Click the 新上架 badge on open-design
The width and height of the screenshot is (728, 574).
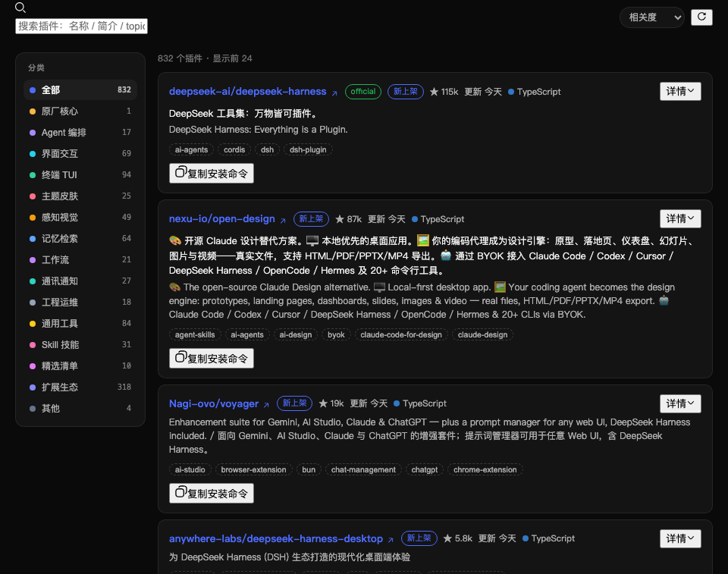click(311, 218)
